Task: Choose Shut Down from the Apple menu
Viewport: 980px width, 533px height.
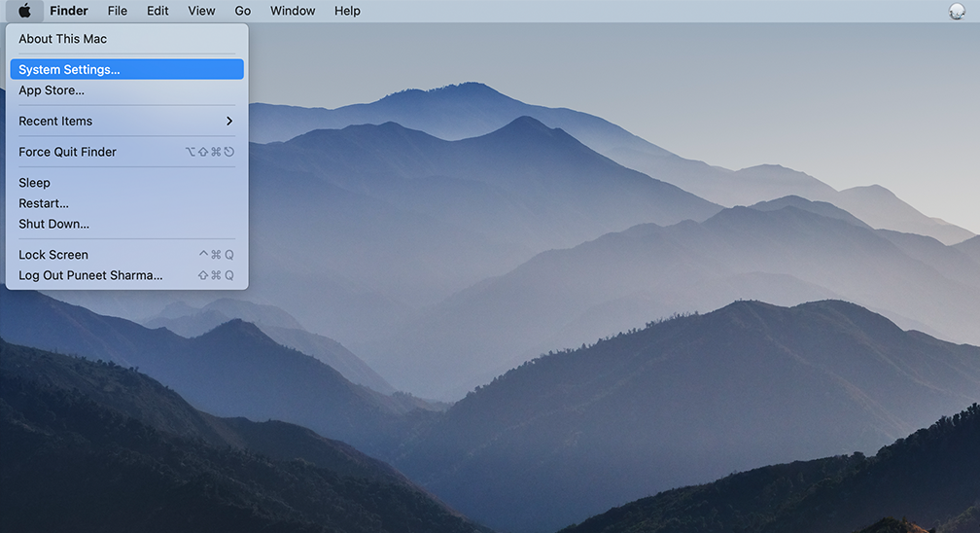Action: coord(53,224)
